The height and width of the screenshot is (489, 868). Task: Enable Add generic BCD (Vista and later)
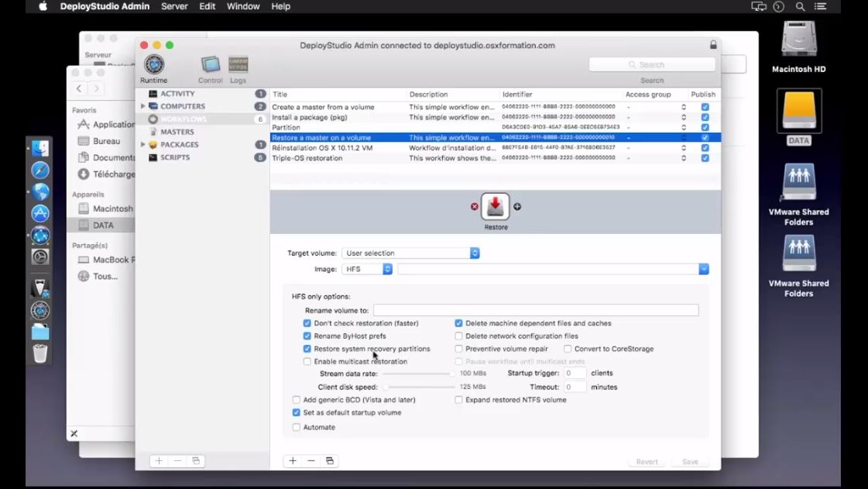click(296, 399)
